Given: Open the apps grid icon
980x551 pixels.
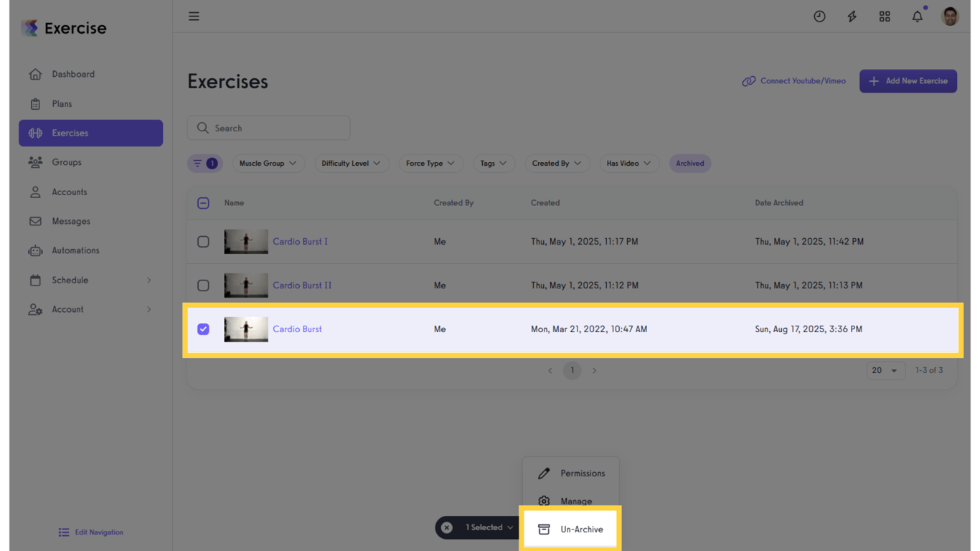Looking at the screenshot, I should tap(885, 17).
